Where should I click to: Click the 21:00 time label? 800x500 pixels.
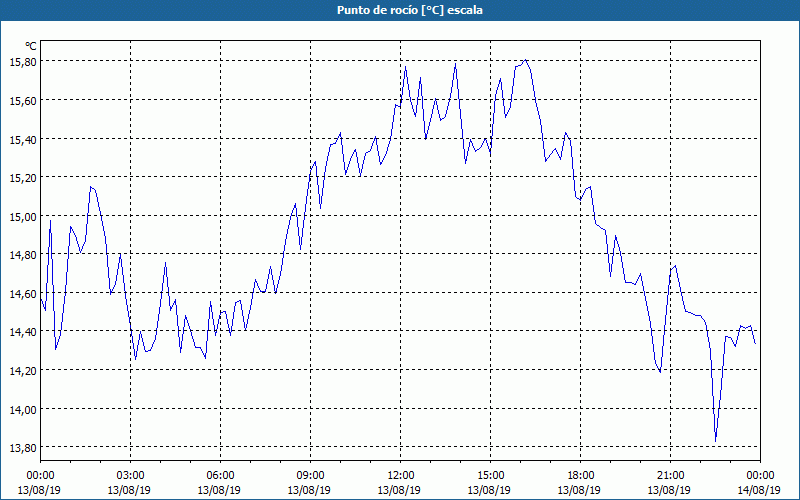pos(670,476)
